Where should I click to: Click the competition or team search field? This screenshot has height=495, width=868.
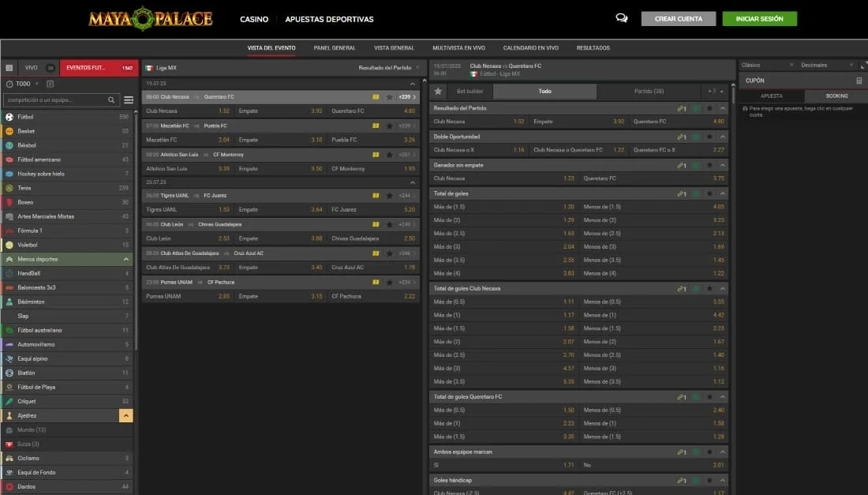click(55, 100)
